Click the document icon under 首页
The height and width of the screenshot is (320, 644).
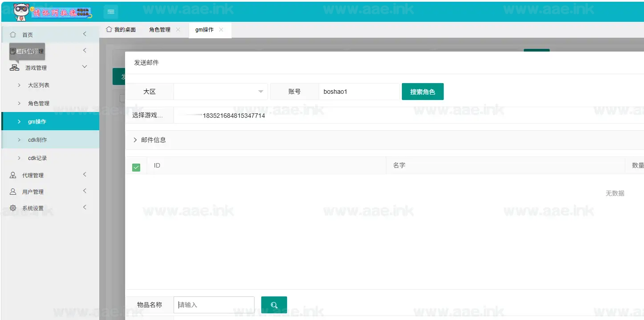(x=13, y=51)
